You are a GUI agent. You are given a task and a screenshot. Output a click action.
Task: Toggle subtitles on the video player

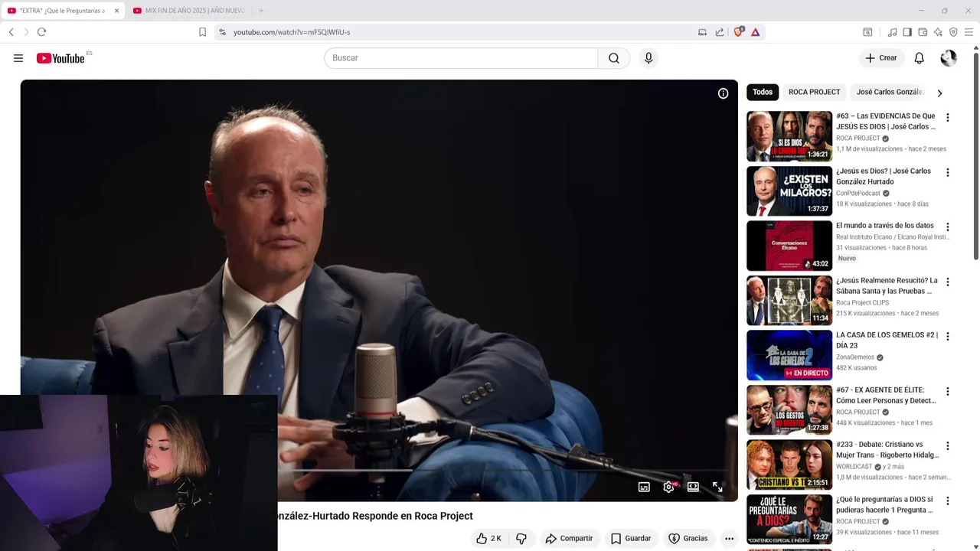(644, 487)
